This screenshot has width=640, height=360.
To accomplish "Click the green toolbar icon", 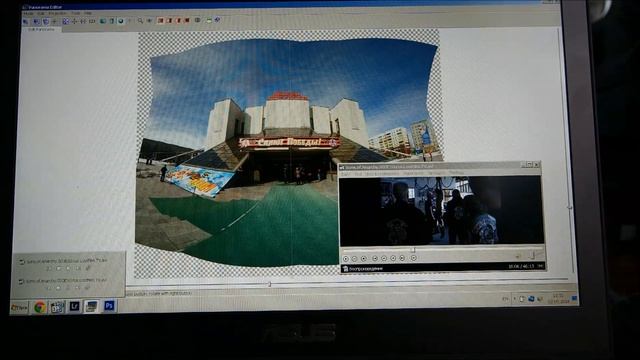I will (209, 20).
